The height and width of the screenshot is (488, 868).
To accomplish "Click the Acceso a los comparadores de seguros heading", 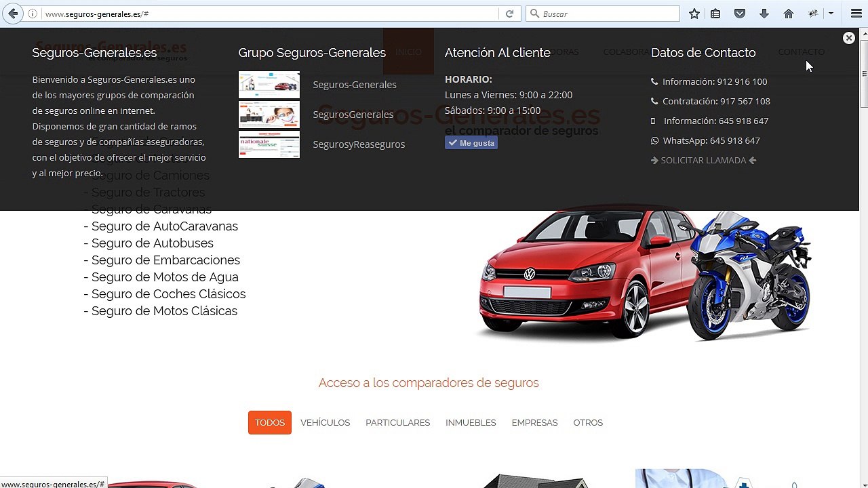I will (429, 383).
